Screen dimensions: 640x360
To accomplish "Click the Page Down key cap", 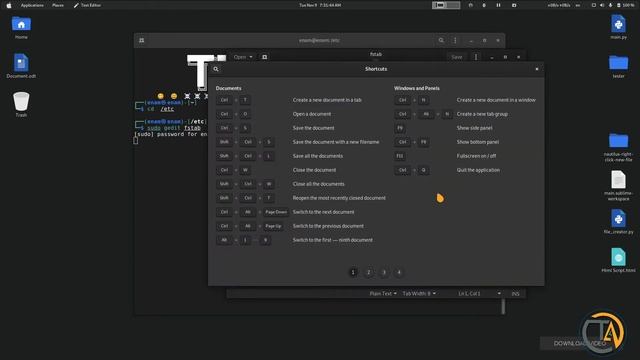I will point(276,212).
